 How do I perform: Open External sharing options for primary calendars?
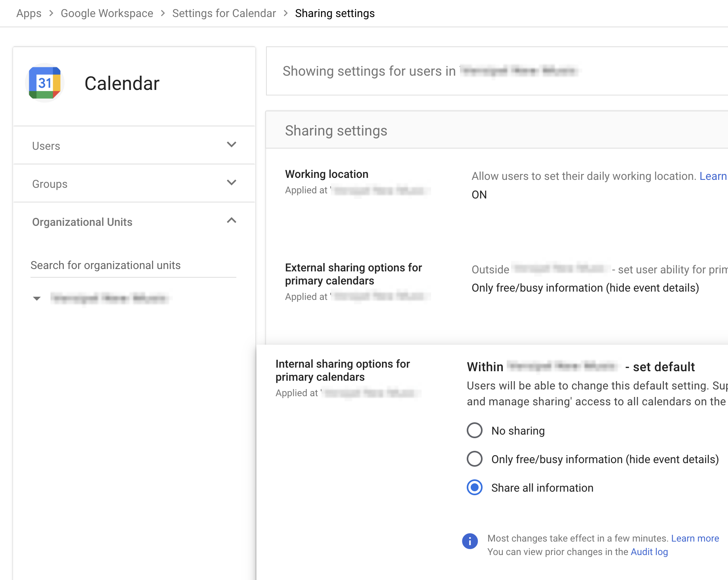point(353,274)
